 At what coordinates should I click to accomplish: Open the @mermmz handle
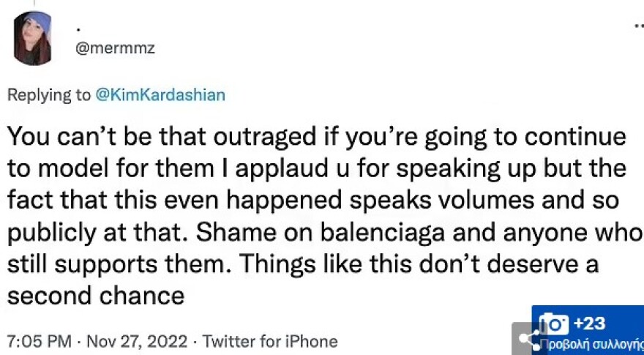[x=116, y=48]
